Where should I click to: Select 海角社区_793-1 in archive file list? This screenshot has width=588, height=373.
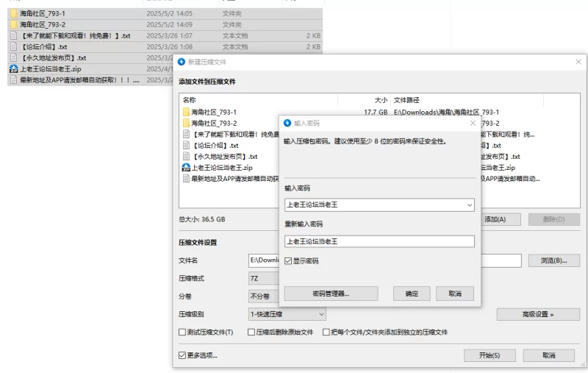214,112
